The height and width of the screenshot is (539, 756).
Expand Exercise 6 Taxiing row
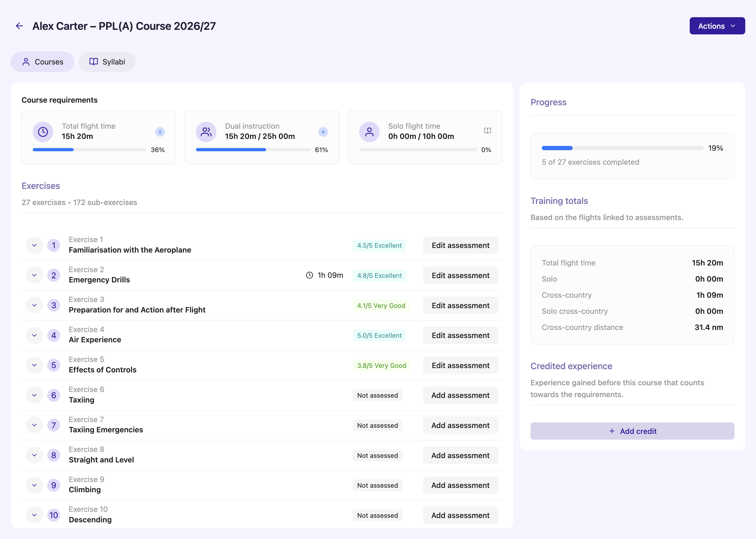coord(34,395)
